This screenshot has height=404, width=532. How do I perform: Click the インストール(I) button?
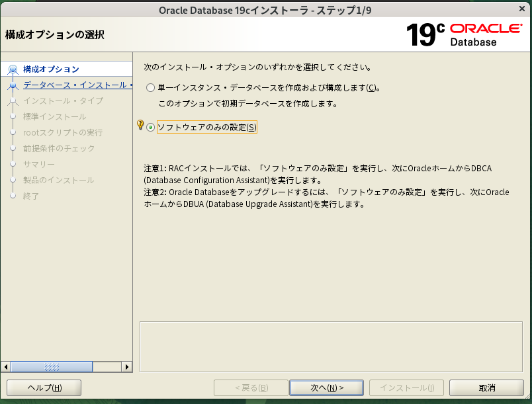406,387
